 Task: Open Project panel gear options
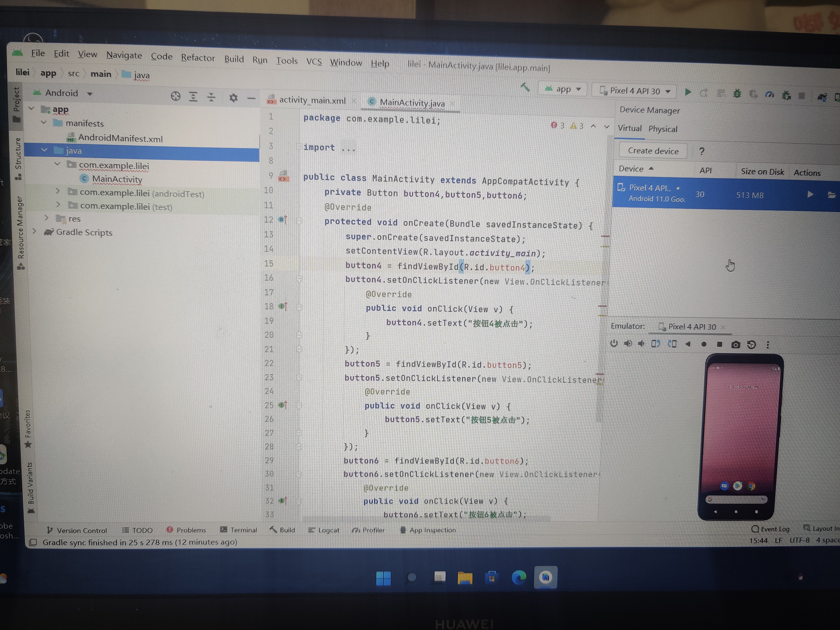click(233, 98)
